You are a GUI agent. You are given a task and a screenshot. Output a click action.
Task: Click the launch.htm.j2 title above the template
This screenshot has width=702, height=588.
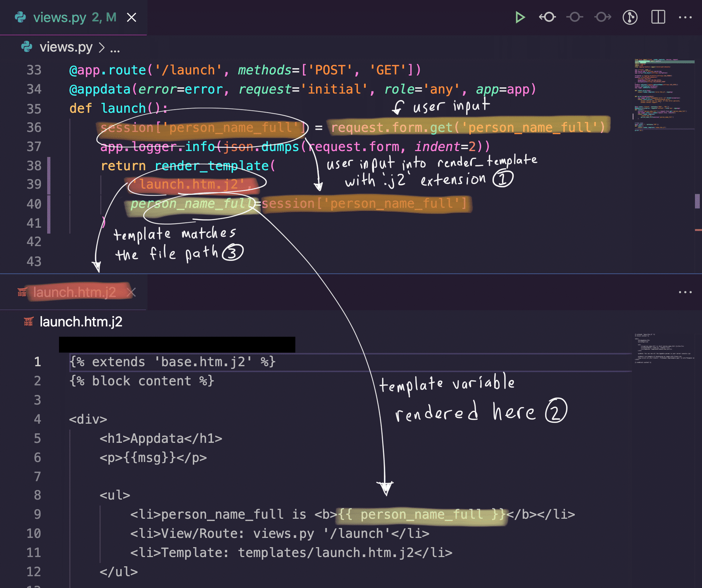[x=80, y=322]
